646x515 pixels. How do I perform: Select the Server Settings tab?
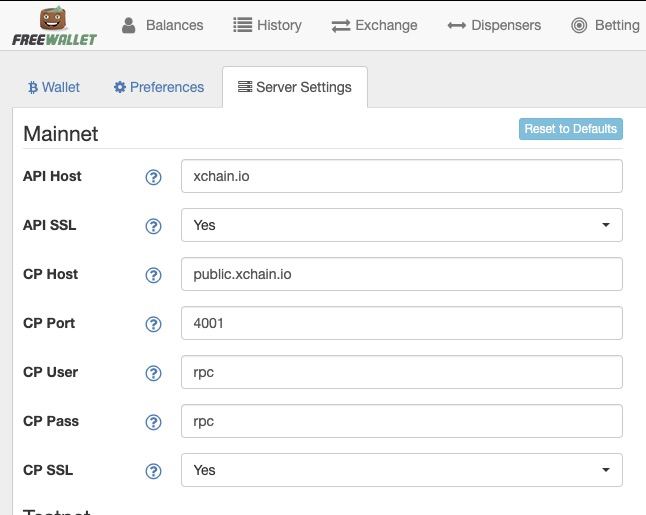294,87
